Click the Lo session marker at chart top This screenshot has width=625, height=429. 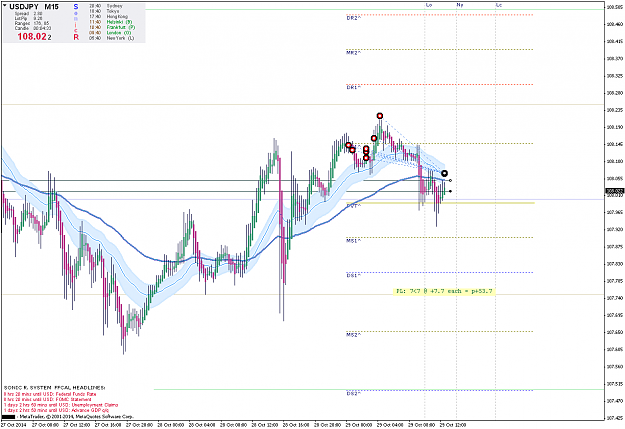point(429,5)
